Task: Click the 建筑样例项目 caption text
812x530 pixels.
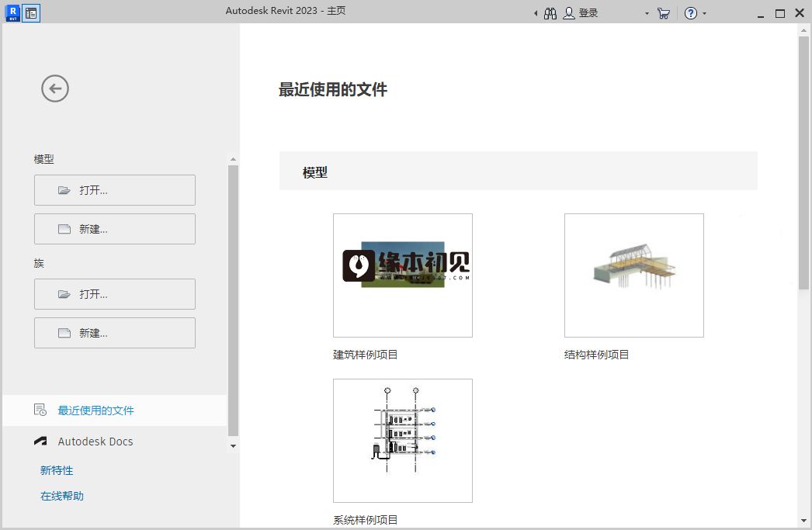Action: 365,355
